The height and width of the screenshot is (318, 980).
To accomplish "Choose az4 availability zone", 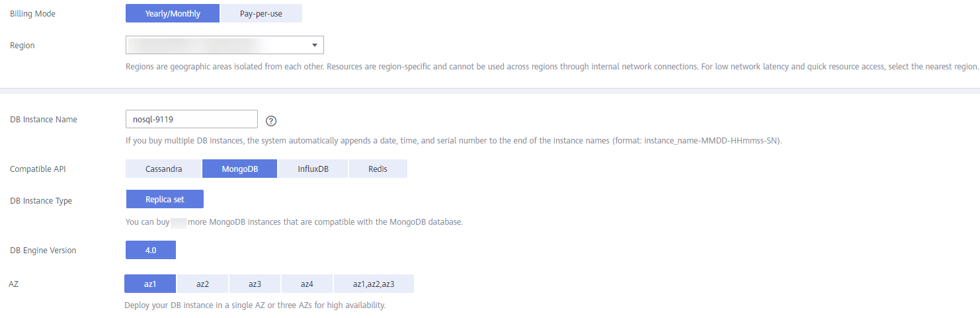I will [307, 284].
